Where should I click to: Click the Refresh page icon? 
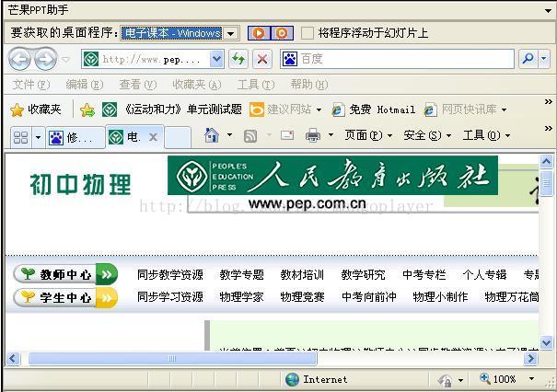238,59
